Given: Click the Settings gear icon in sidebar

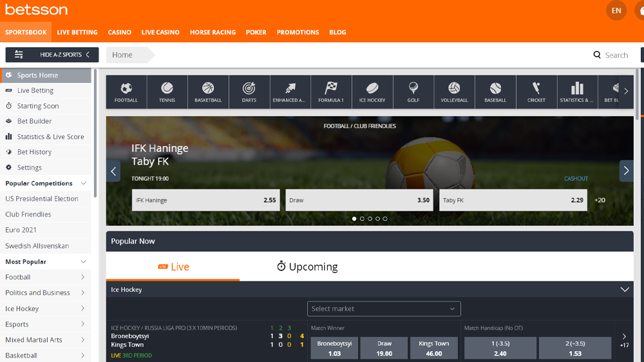Looking at the screenshot, I should (8, 167).
